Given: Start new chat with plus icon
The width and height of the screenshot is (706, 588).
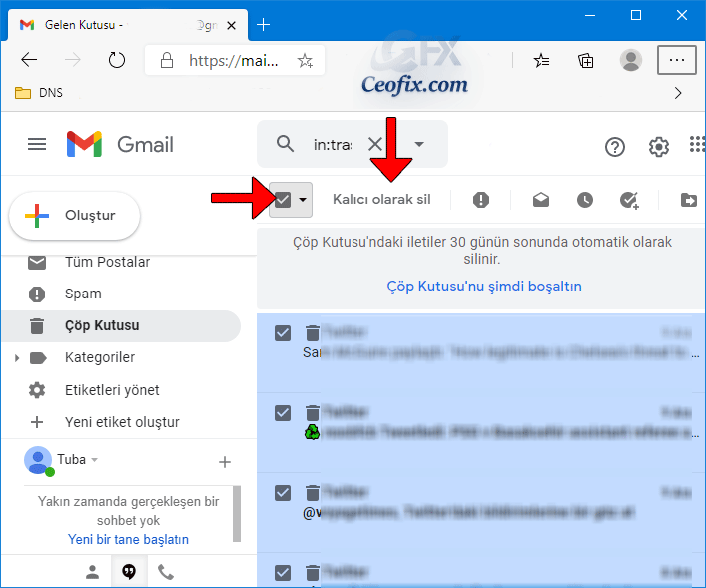Looking at the screenshot, I should pos(225,462).
